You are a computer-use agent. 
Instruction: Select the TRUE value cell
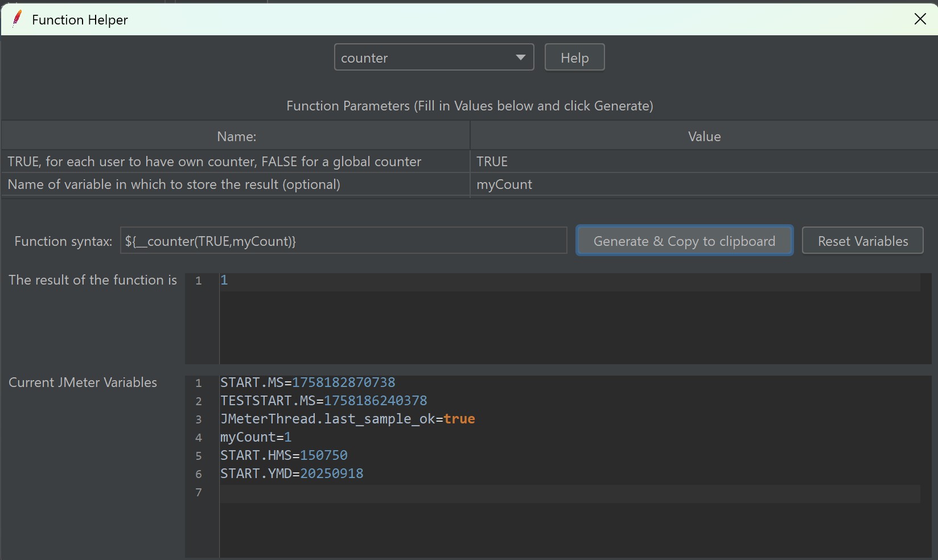(x=703, y=162)
